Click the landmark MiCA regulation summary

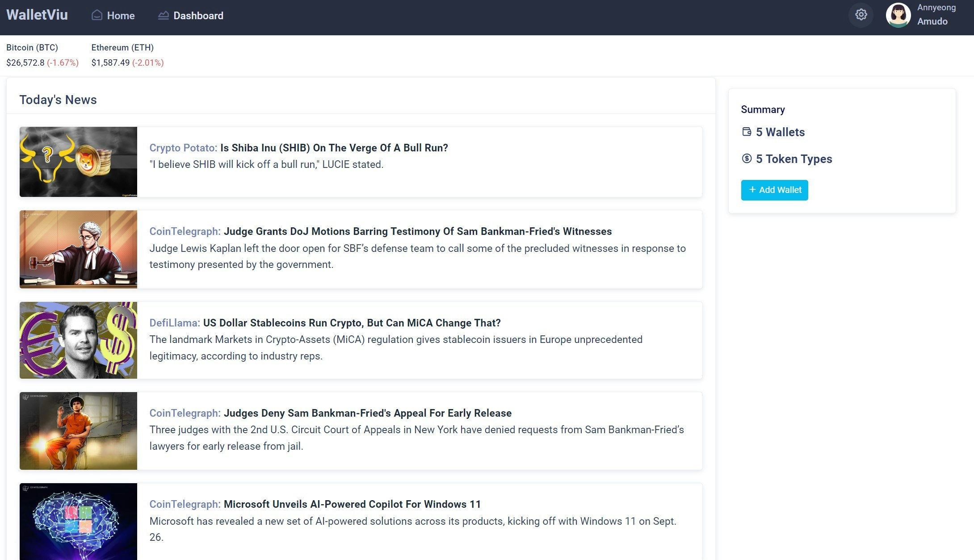pyautogui.click(x=396, y=348)
